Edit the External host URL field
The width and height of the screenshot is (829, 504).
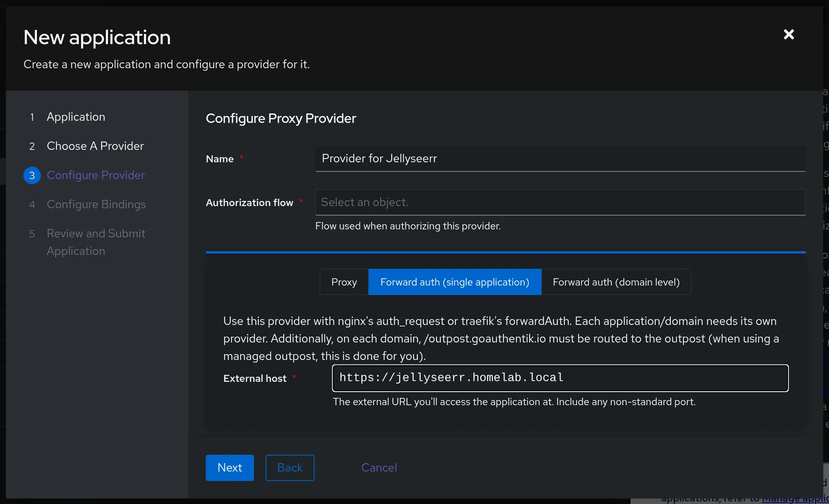tap(560, 378)
